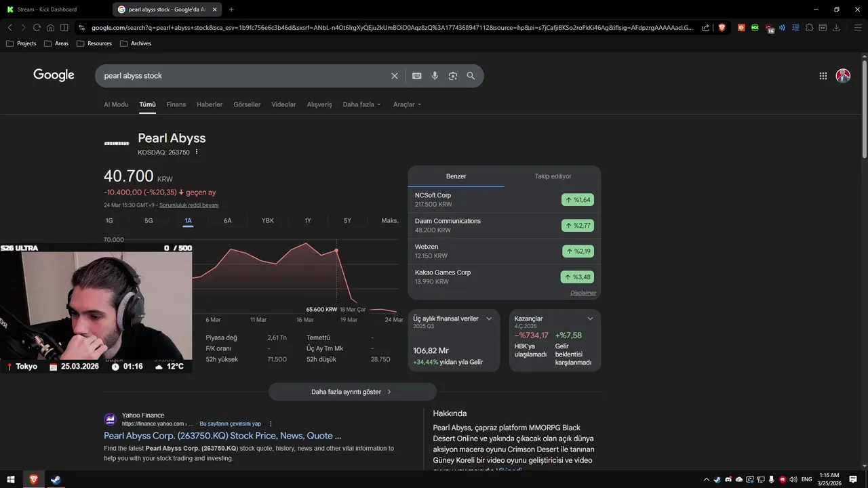Open the Google apps grid icon
The height and width of the screenshot is (488, 868).
point(823,76)
